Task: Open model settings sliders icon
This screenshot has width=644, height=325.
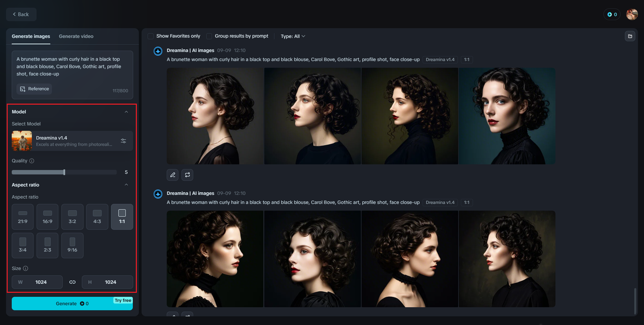Action: pos(123,141)
